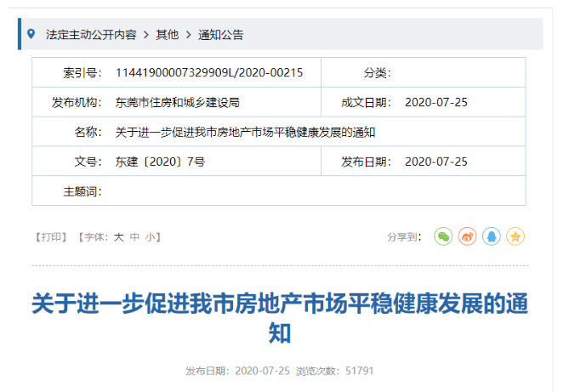Click 发布日期 table value 2020-07-25
The height and width of the screenshot is (392, 569).
pos(436,162)
